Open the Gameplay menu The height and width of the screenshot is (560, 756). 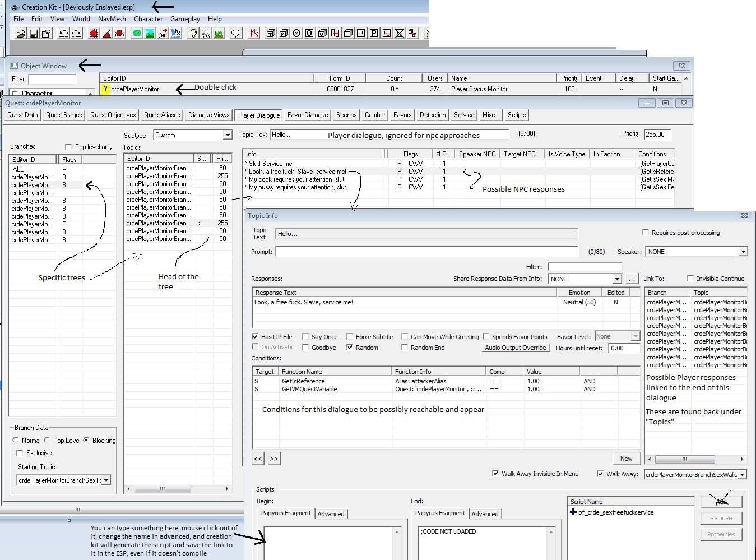click(185, 18)
